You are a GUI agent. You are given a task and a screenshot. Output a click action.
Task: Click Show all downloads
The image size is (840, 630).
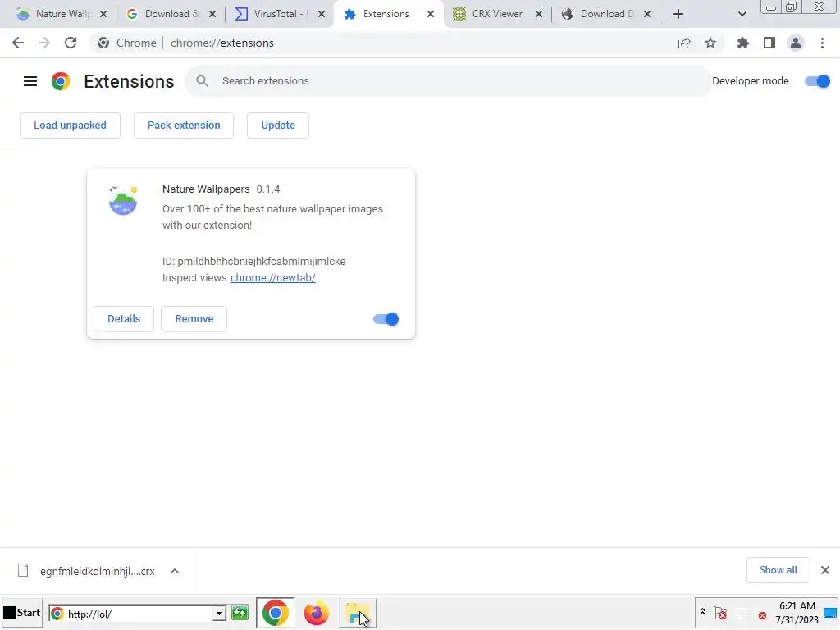[x=778, y=570]
